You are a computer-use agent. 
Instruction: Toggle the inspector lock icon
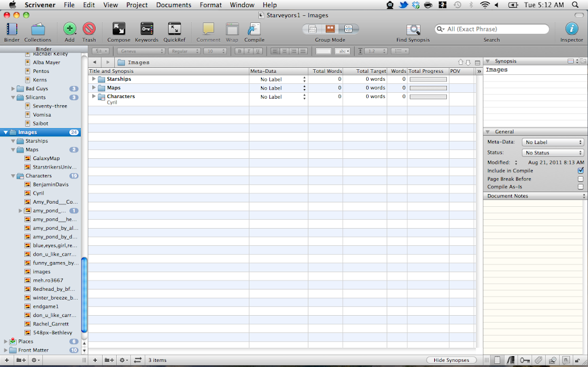(578, 360)
